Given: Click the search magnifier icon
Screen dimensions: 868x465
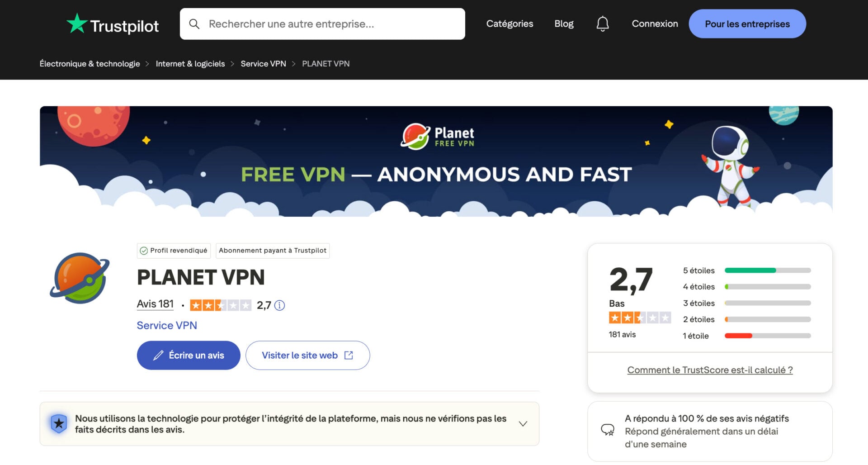Looking at the screenshot, I should 194,24.
